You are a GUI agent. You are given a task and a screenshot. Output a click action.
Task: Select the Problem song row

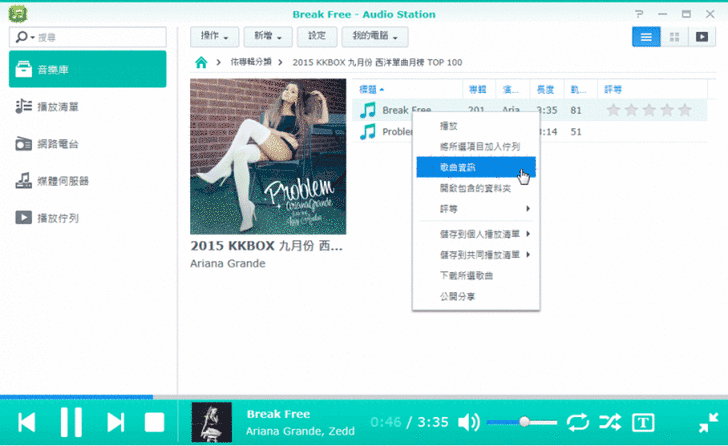(529, 131)
